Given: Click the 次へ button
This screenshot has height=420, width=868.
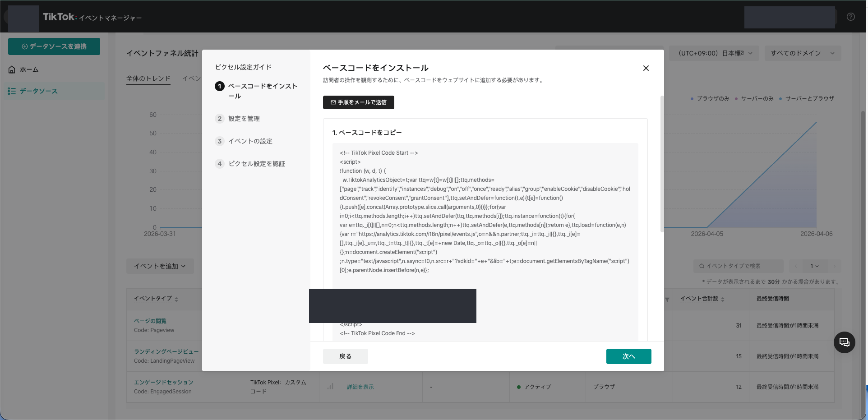Looking at the screenshot, I should (628, 356).
